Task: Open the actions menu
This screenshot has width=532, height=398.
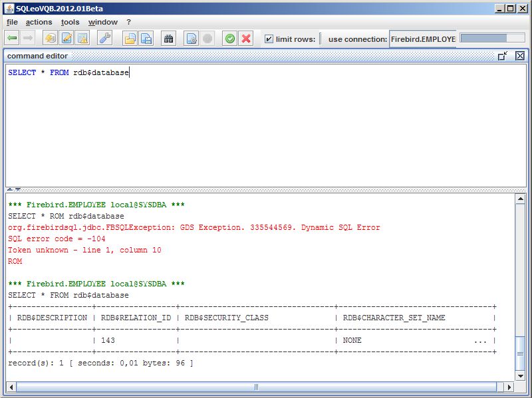Action: tap(39, 22)
